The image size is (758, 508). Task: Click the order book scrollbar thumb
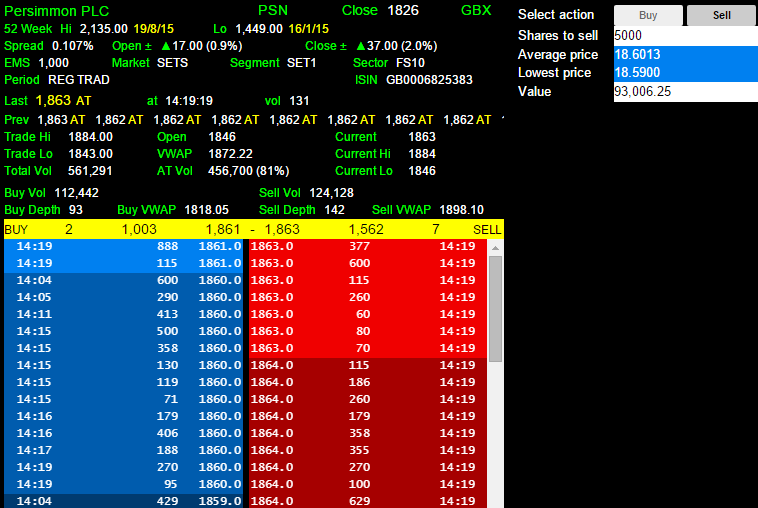click(495, 308)
